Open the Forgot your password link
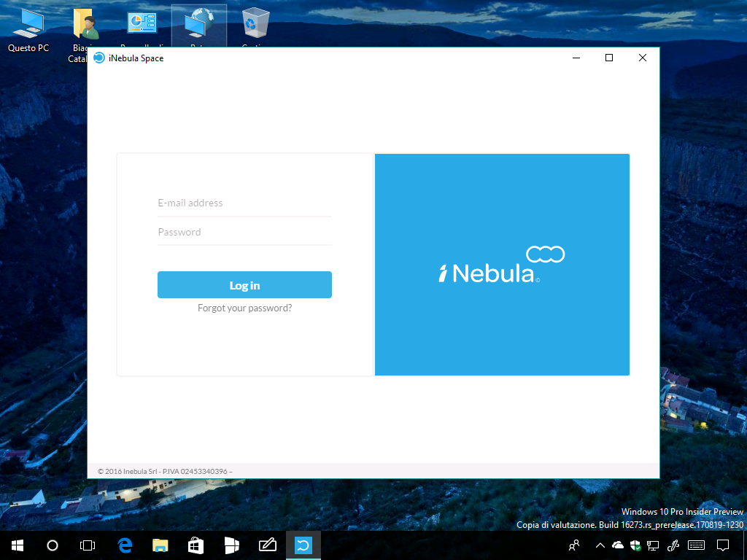This screenshot has width=747, height=560. [x=245, y=308]
